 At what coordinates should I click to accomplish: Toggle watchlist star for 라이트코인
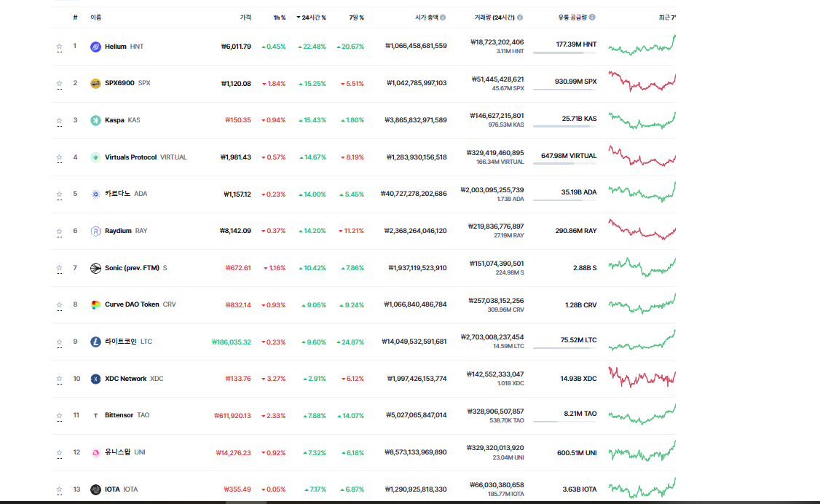coord(59,342)
